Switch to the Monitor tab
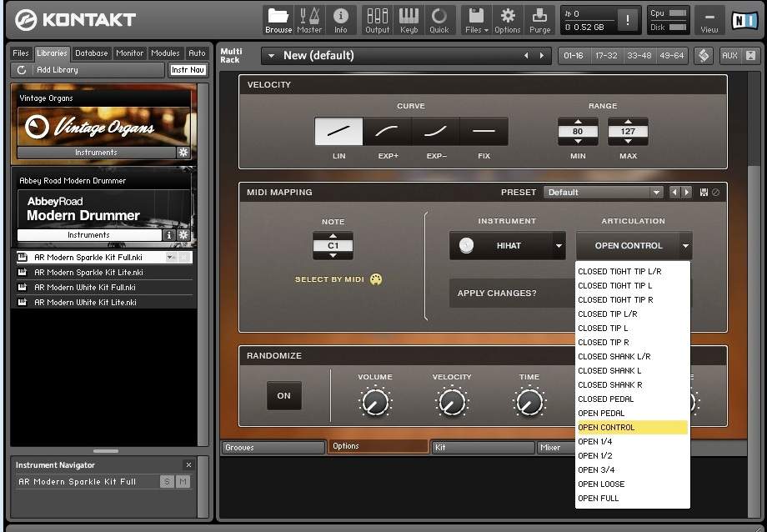 129,53
